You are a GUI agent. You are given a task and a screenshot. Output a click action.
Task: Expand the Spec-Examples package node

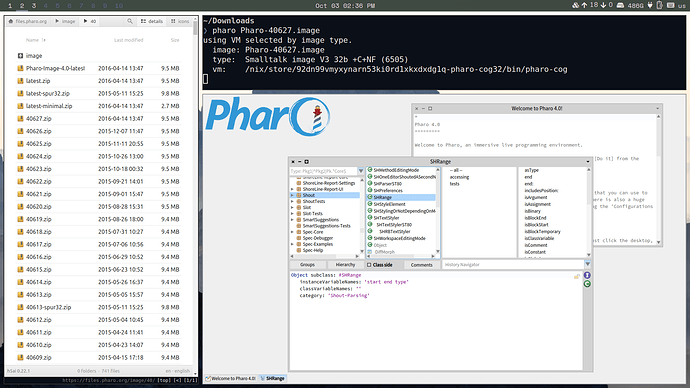point(292,244)
